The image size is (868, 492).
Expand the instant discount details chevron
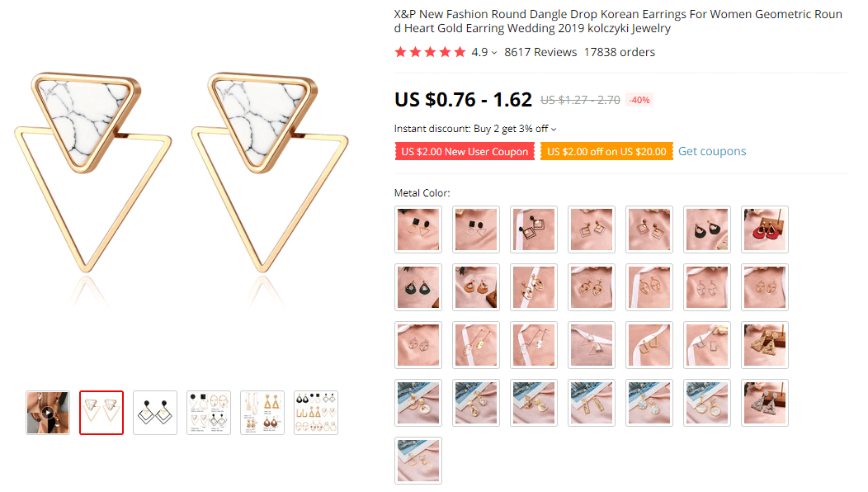(554, 129)
